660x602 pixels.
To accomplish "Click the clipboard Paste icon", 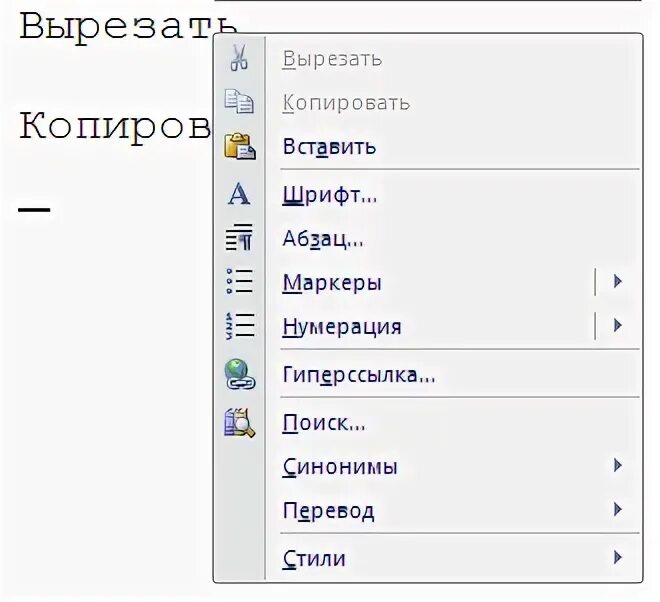I will tap(240, 147).
